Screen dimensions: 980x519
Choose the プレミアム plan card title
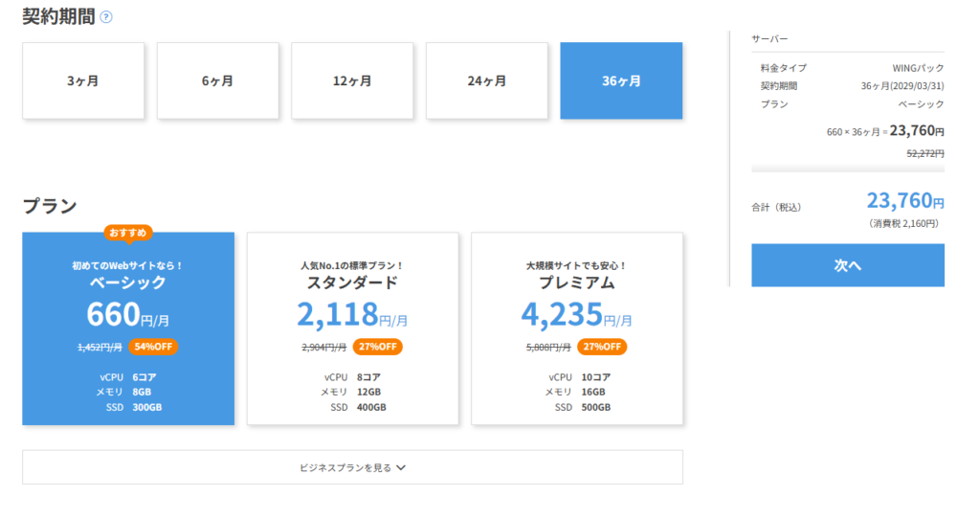pos(577,282)
